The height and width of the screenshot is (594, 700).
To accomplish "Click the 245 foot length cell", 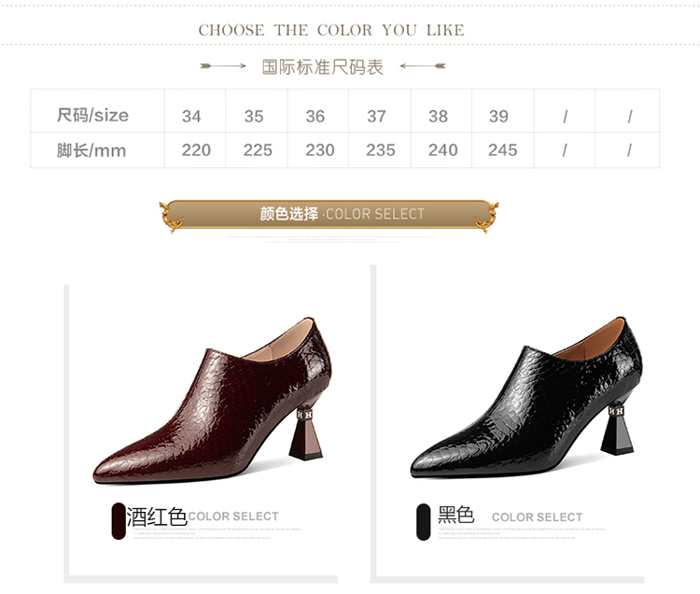I will coord(503,150).
